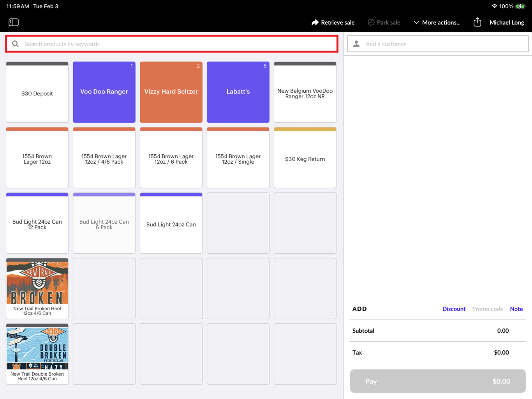532x399 pixels.
Task: Expand the More actions dropdown
Action: tap(437, 22)
